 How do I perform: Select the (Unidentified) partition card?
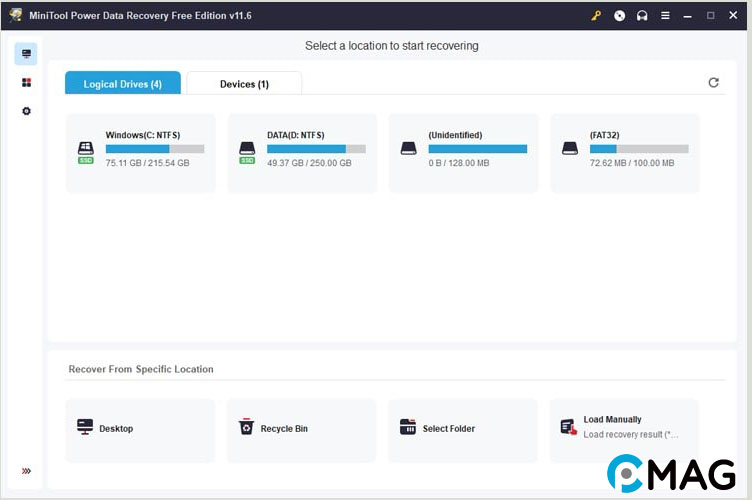(463, 153)
